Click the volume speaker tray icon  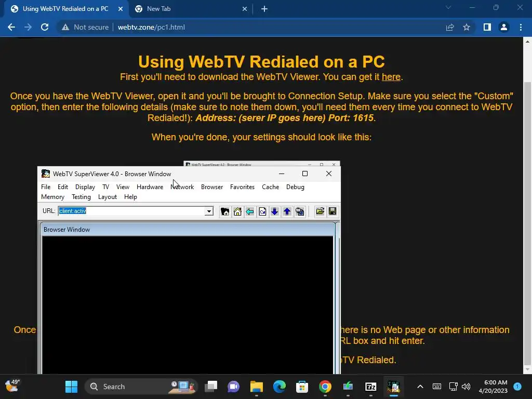coord(466,387)
